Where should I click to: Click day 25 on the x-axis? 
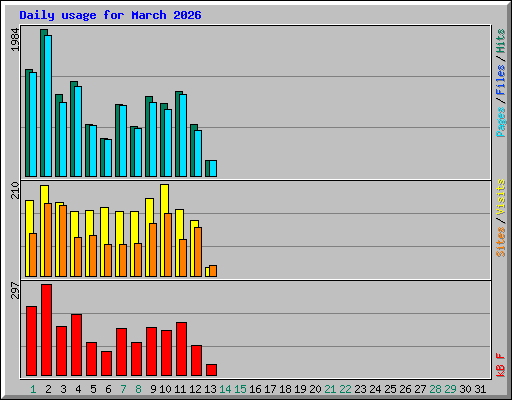390,389
